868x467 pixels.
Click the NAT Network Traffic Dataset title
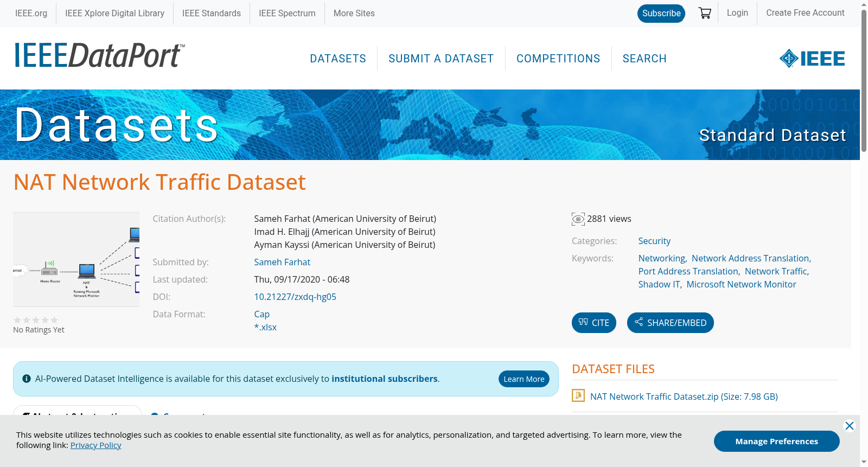click(159, 182)
